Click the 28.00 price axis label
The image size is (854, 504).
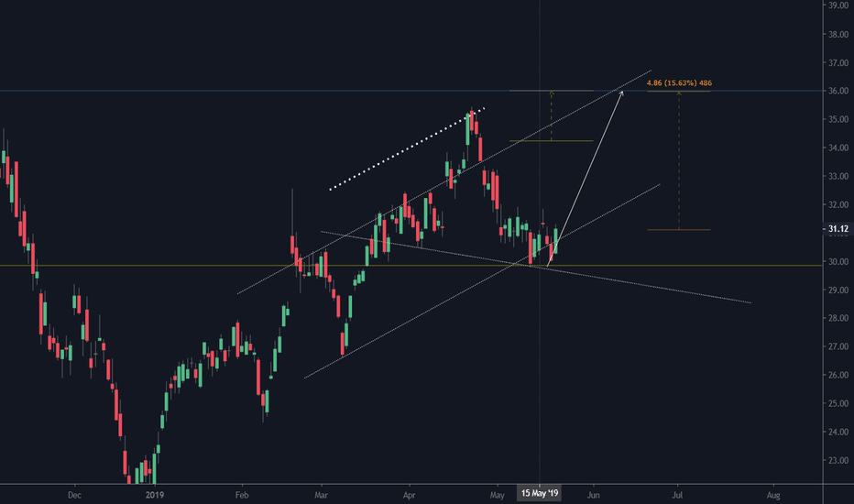pos(838,318)
